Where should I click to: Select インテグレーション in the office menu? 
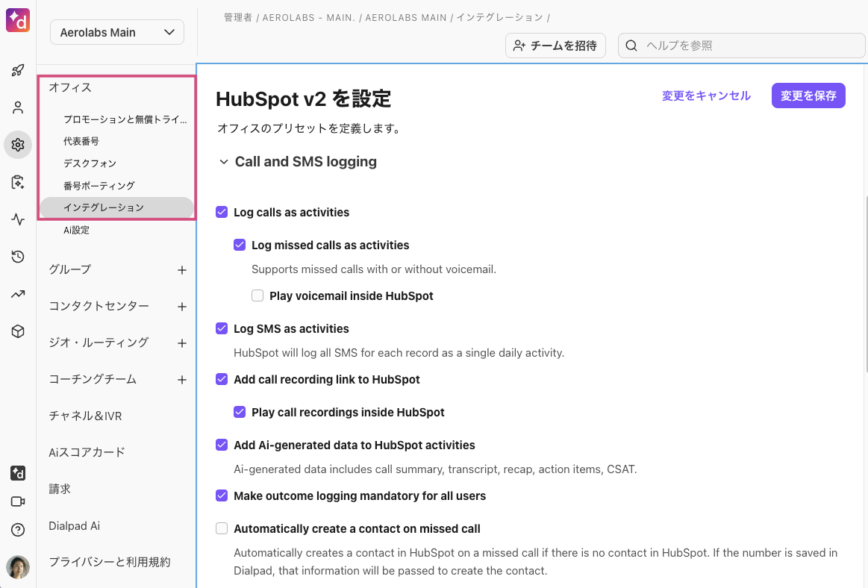(x=117, y=207)
